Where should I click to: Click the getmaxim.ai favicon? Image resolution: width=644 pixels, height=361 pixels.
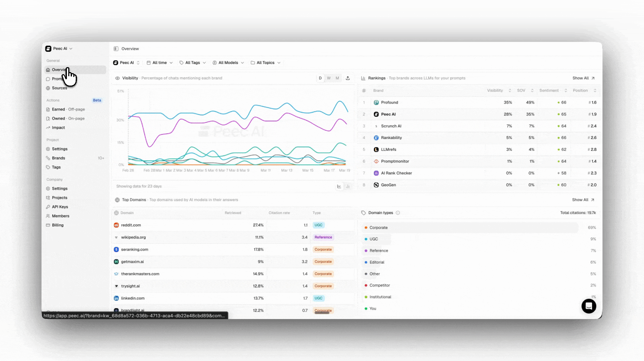coord(116,262)
